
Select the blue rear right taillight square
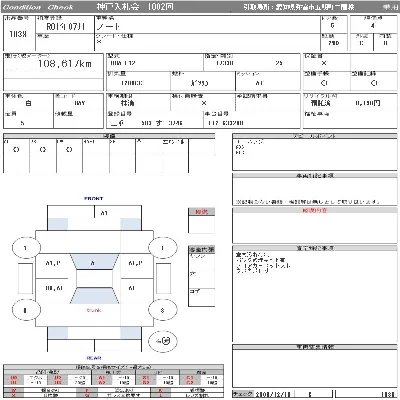(x=130, y=333)
